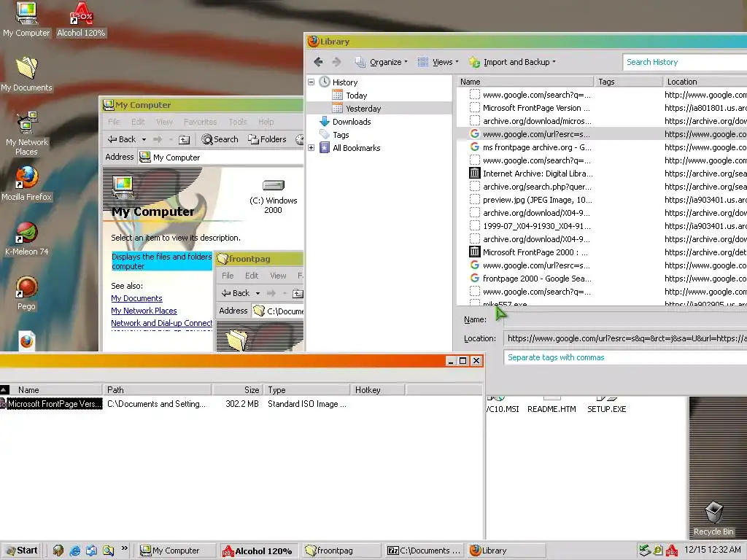
Task: Click the Library window forward arrow
Action: 336,62
